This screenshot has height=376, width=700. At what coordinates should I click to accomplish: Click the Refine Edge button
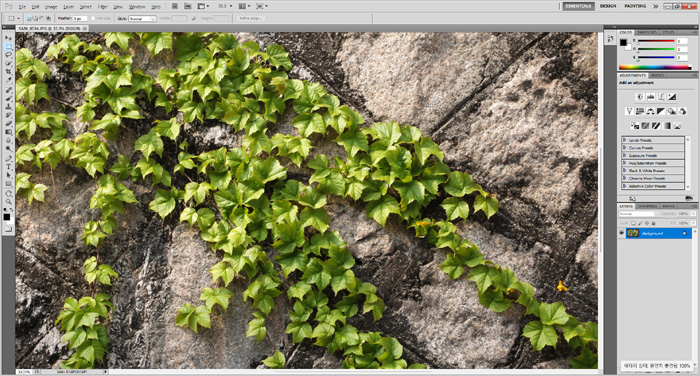tap(250, 18)
